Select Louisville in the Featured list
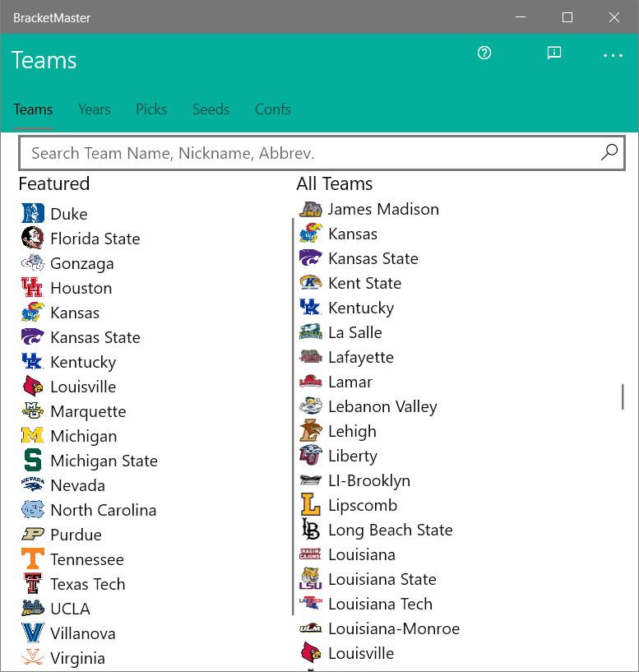This screenshot has height=672, width=639. click(84, 387)
